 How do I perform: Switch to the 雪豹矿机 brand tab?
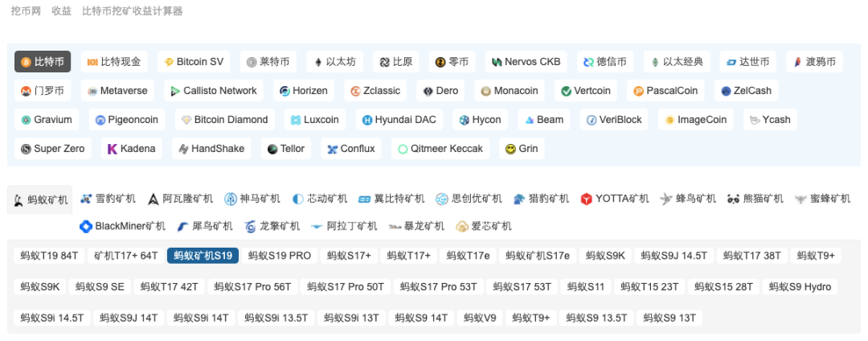tap(108, 199)
